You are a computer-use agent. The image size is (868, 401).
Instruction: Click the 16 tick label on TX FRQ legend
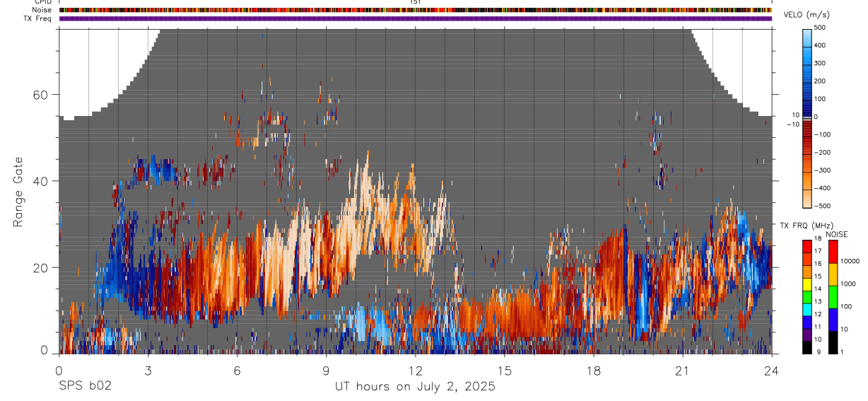[819, 264]
